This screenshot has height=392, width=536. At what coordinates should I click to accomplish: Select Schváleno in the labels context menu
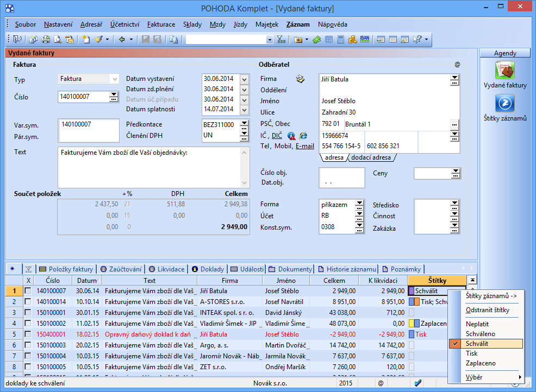481,334
